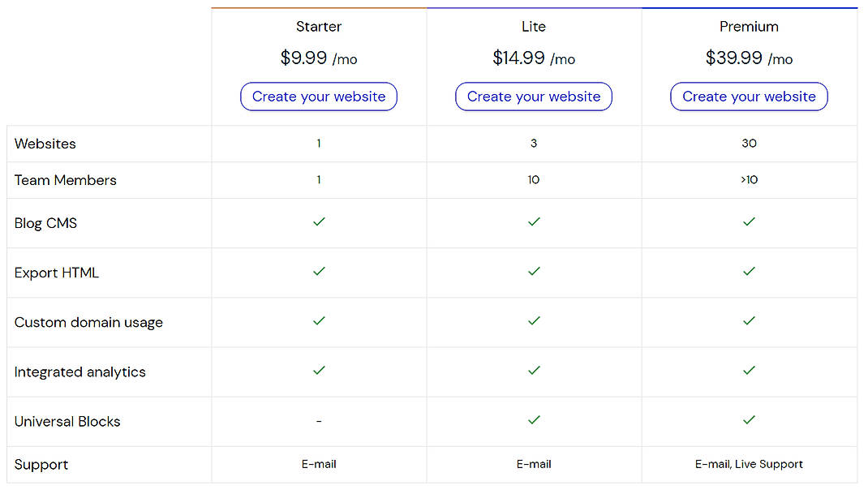Click the Universal Blocks checkmark under Lite
Image resolution: width=868 pixels, height=494 pixels.
tap(534, 420)
